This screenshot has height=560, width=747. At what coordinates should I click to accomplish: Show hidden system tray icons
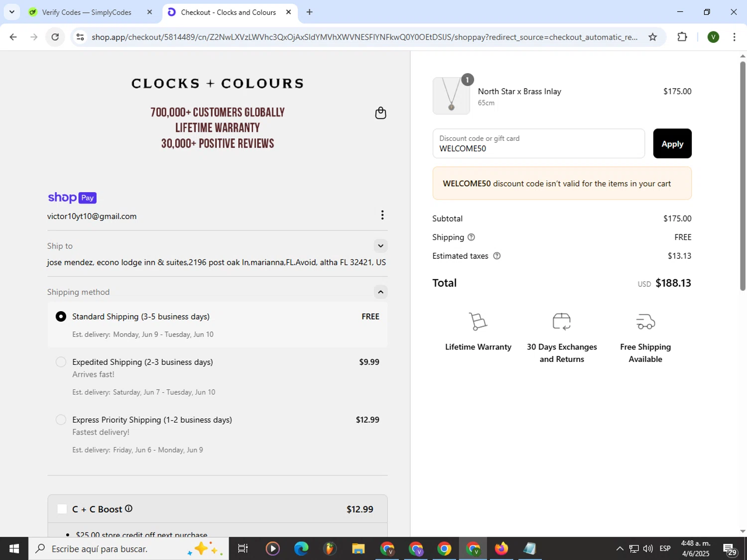tap(620, 549)
